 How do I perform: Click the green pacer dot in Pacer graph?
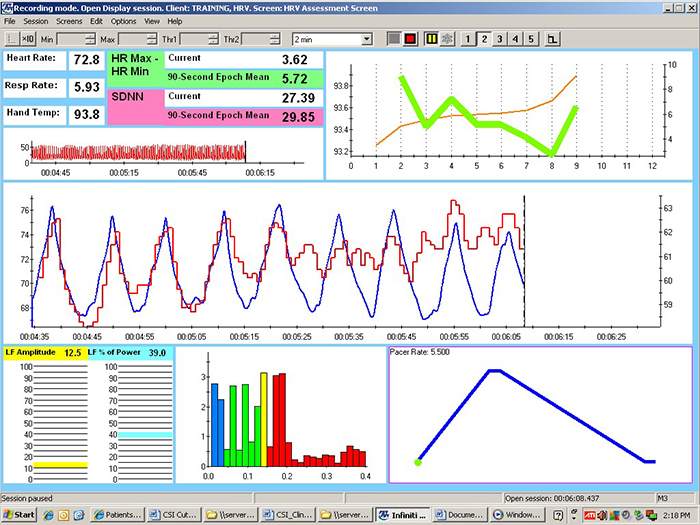coord(418,462)
